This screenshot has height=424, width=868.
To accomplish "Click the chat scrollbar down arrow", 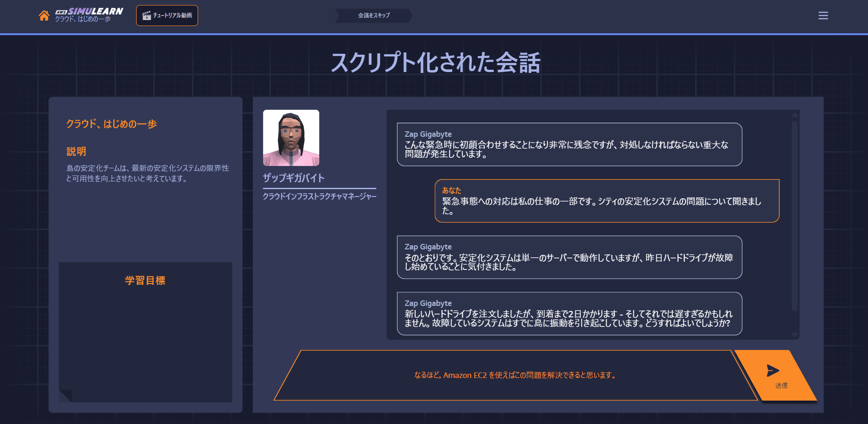I will click(x=795, y=335).
